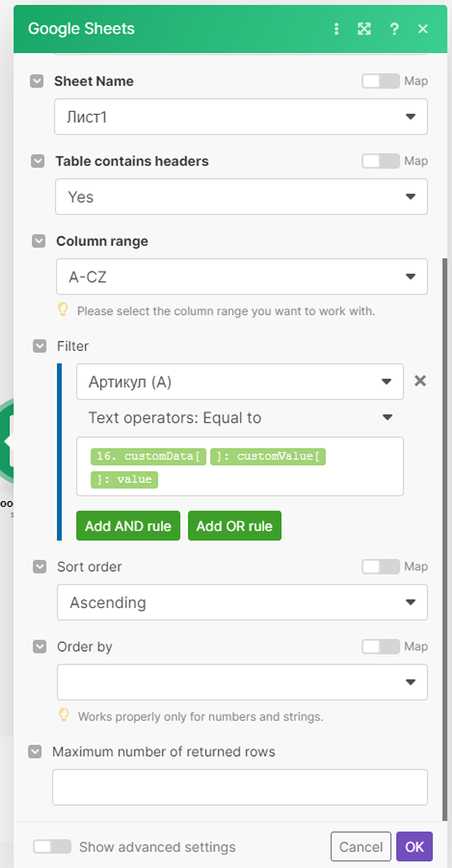Enable Show advanced settings switch
The image size is (452, 868).
coord(52,846)
